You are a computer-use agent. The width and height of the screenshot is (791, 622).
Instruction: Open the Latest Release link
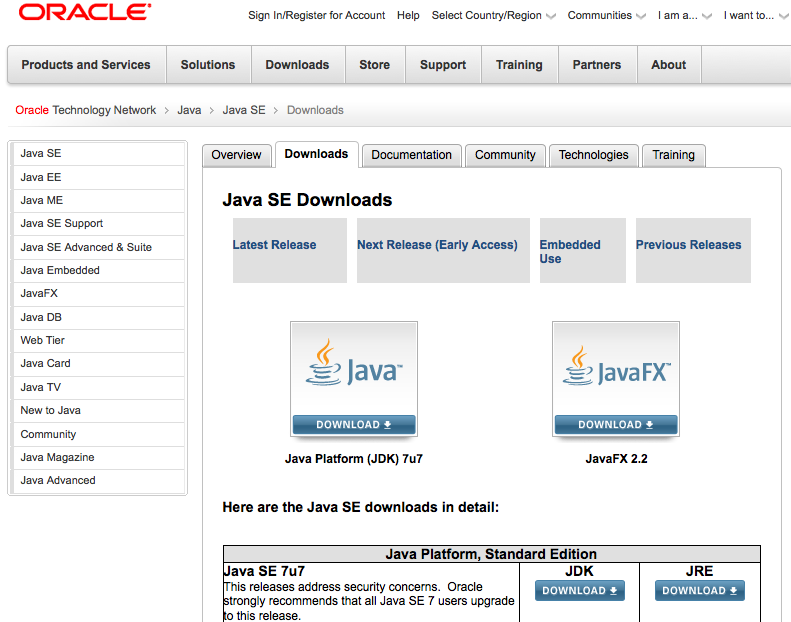(x=274, y=245)
